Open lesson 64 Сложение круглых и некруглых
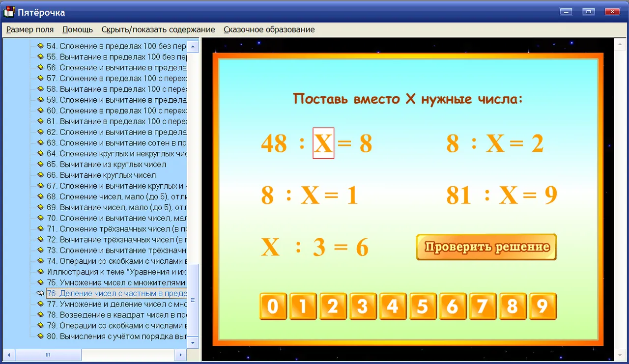Image resolution: width=629 pixels, height=364 pixels. [x=116, y=154]
